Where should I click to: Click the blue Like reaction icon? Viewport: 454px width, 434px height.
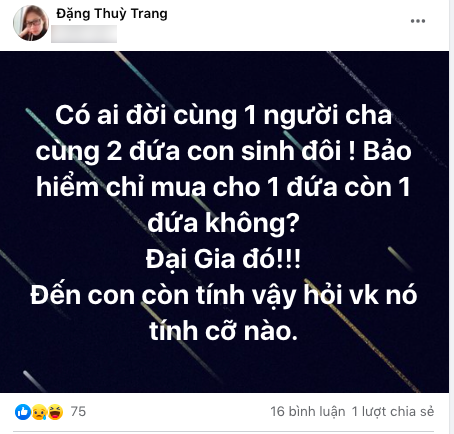[x=23, y=412]
